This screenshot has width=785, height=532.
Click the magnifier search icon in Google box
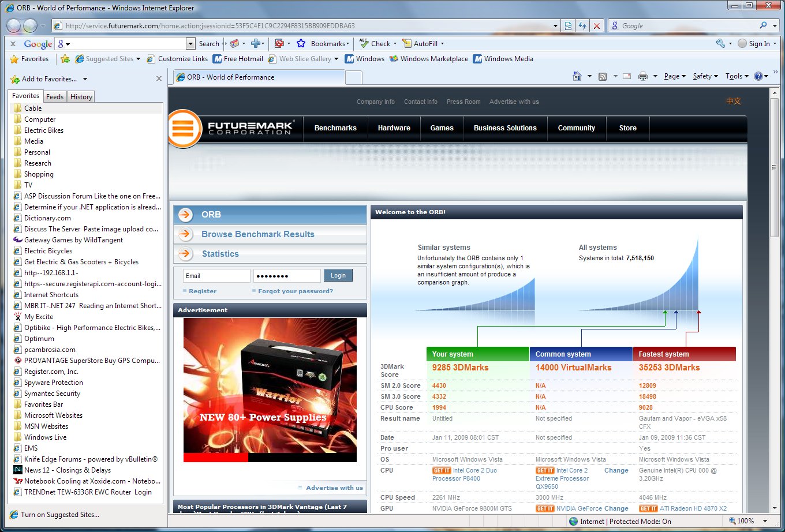coord(763,25)
